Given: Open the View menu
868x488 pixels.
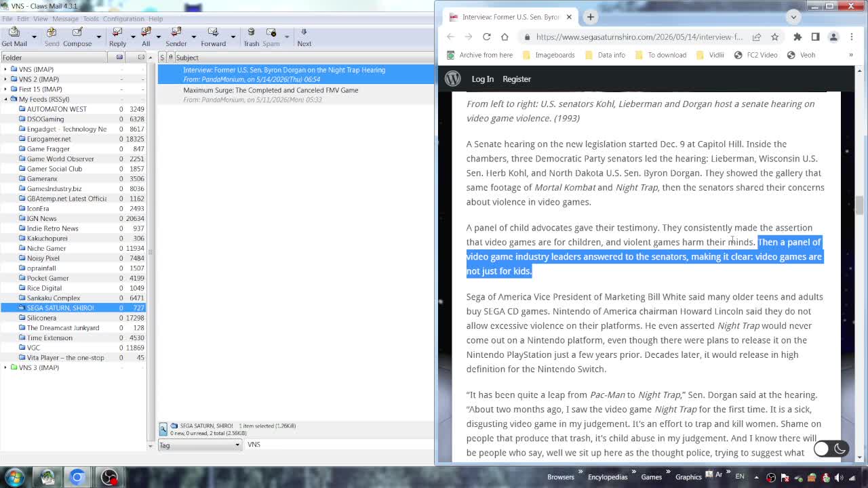Looking at the screenshot, I should point(41,19).
